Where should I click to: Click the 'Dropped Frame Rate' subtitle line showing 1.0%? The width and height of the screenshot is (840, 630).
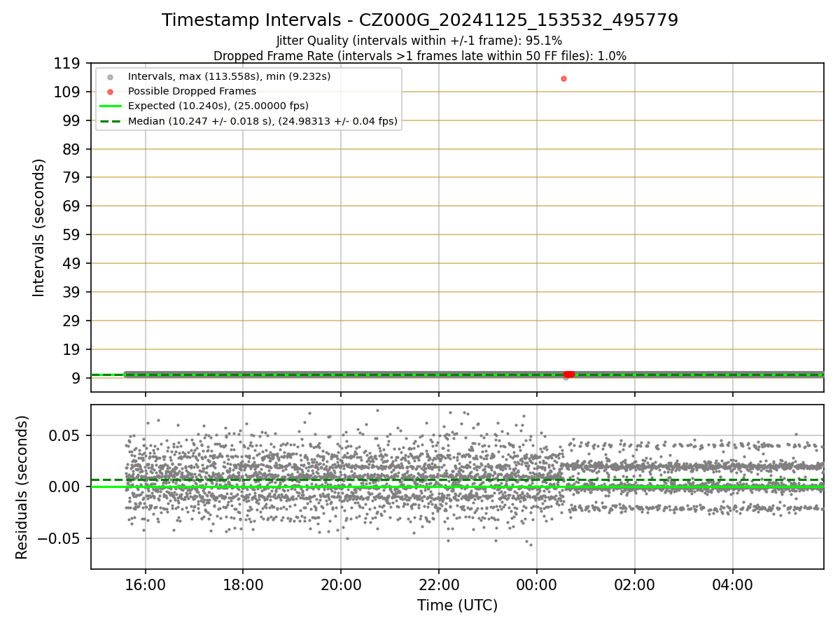(420, 56)
